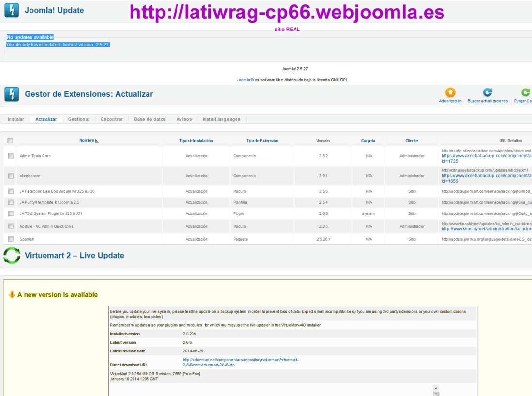
Task: Open akeebacore akeebabackup.com id=1656 link
Action: (487, 178)
